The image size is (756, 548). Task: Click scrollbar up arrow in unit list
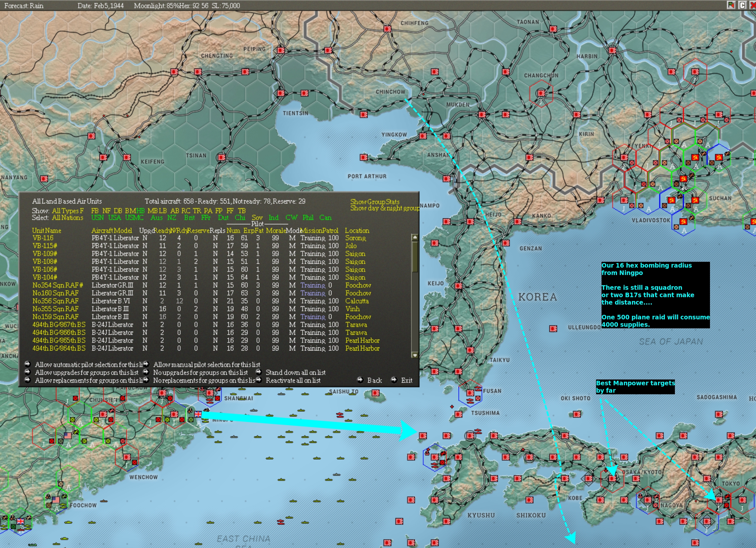(x=415, y=237)
